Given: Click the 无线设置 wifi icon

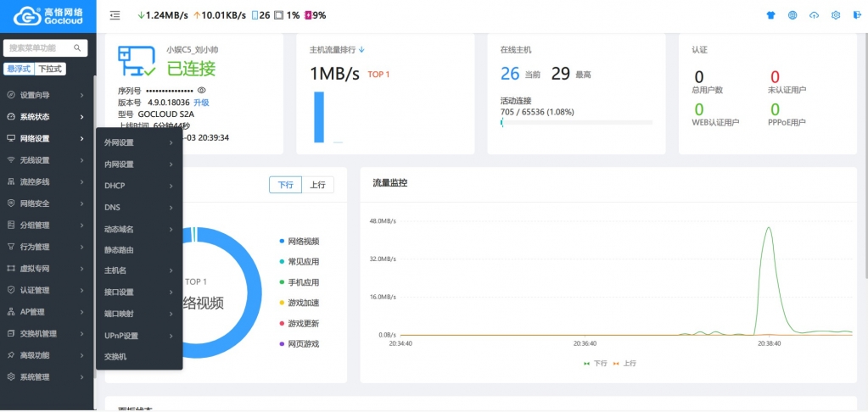Looking at the screenshot, I should [10, 160].
